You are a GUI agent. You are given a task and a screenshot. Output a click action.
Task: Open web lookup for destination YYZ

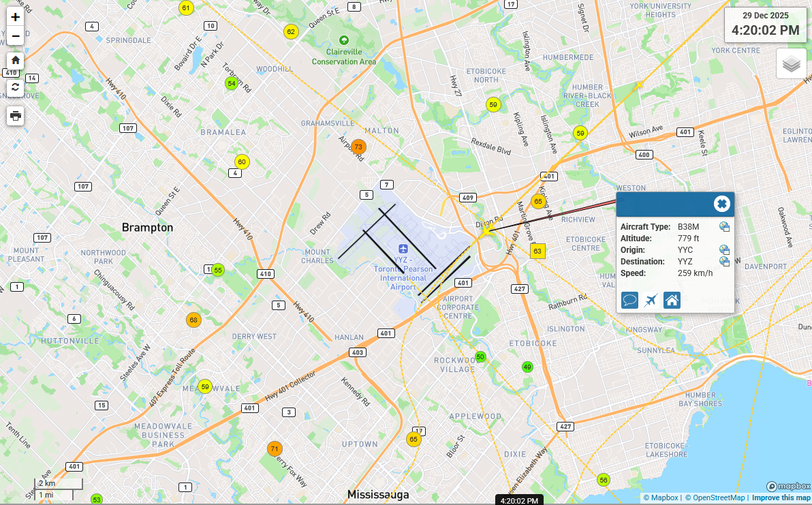[x=724, y=262]
